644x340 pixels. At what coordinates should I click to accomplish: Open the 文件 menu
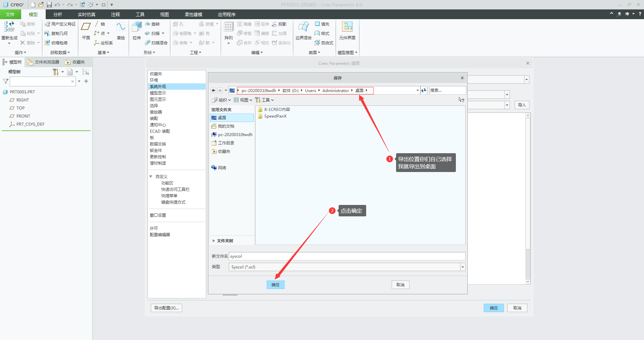10,14
